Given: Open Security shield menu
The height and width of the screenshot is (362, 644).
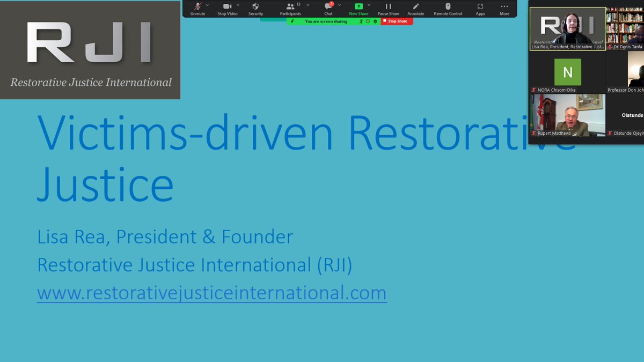Looking at the screenshot, I should (255, 9).
